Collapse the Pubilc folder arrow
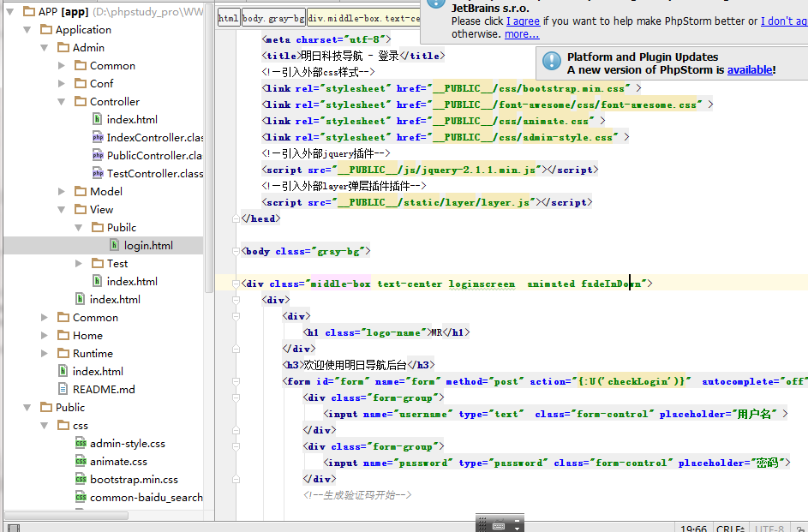Image resolution: width=808 pixels, height=532 pixels. 78,228
